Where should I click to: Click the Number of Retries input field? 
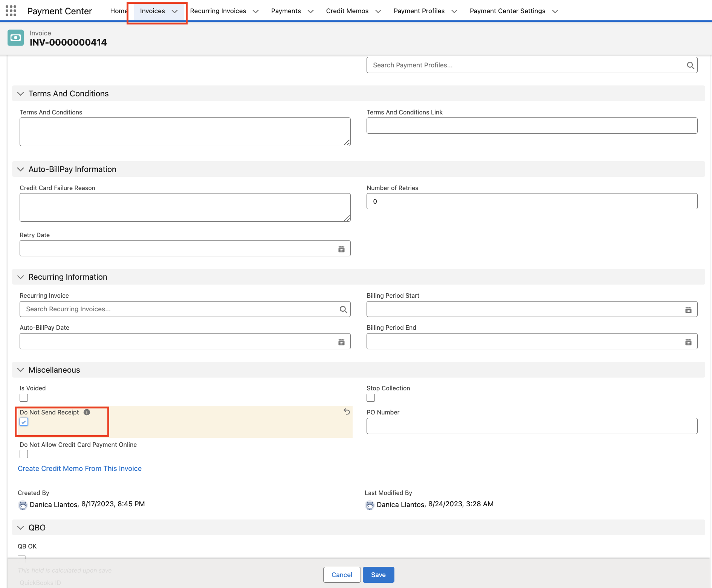(532, 201)
